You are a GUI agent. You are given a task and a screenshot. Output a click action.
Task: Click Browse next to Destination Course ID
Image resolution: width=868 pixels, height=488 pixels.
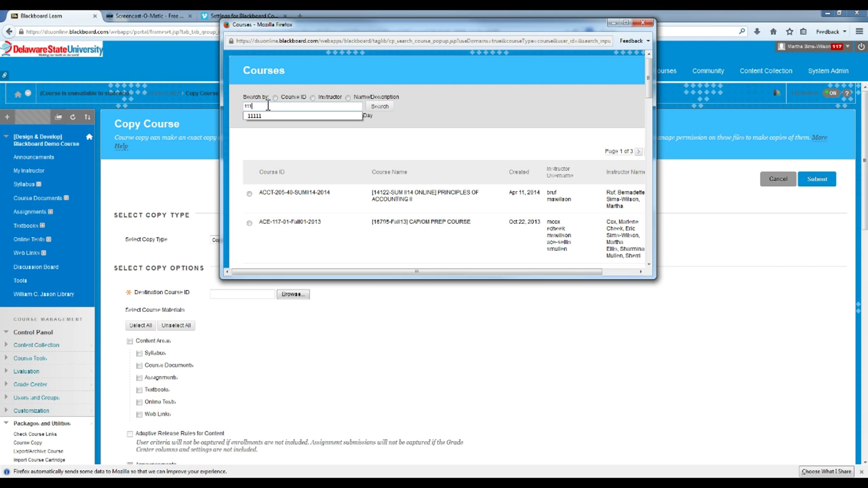point(293,294)
